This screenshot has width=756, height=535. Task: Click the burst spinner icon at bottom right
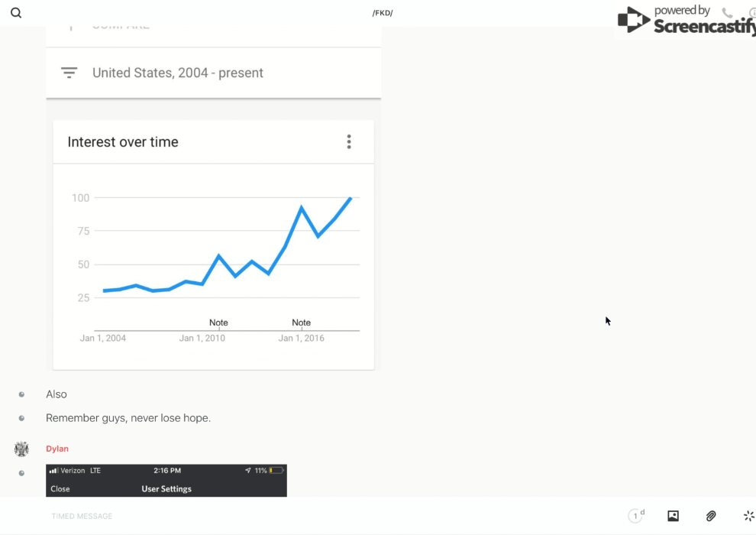[x=748, y=516]
